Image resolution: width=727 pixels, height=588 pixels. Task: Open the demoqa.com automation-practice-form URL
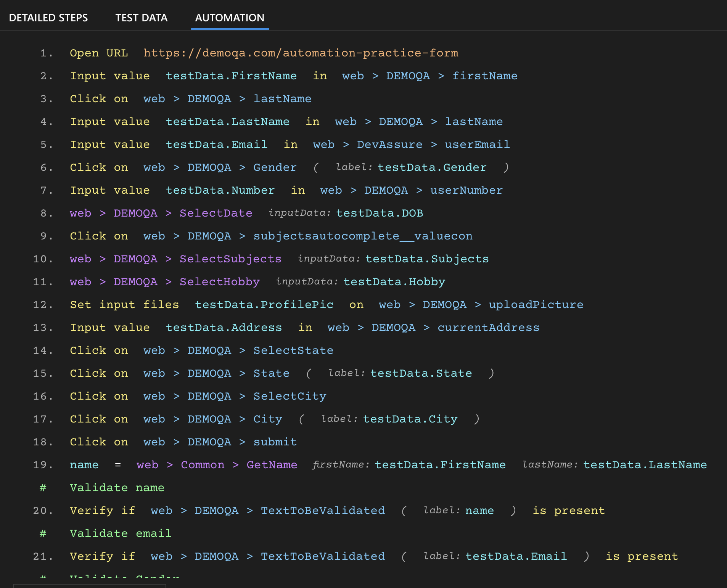click(x=300, y=53)
